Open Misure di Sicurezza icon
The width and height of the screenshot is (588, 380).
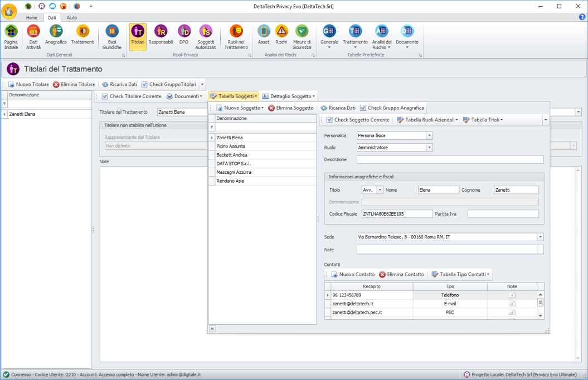(x=302, y=37)
